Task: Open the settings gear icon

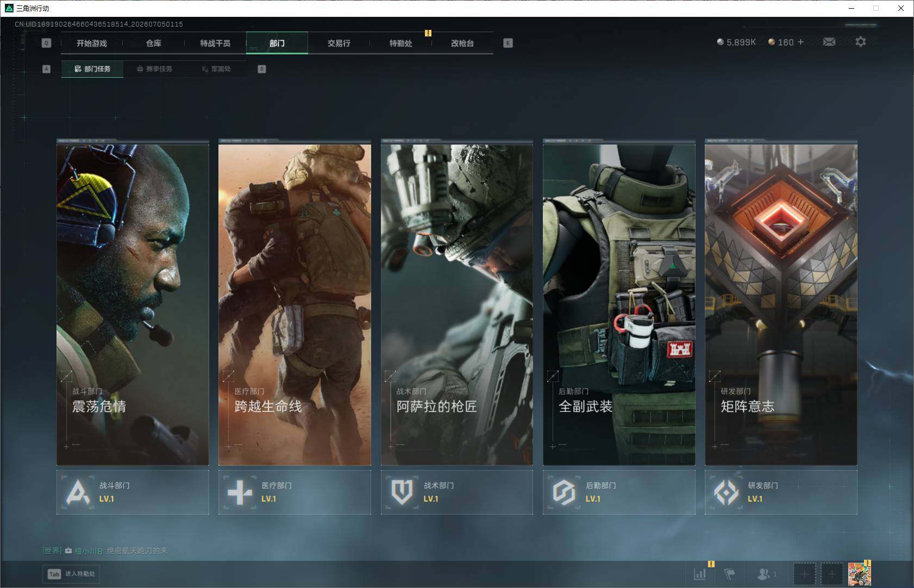Action: tap(860, 42)
